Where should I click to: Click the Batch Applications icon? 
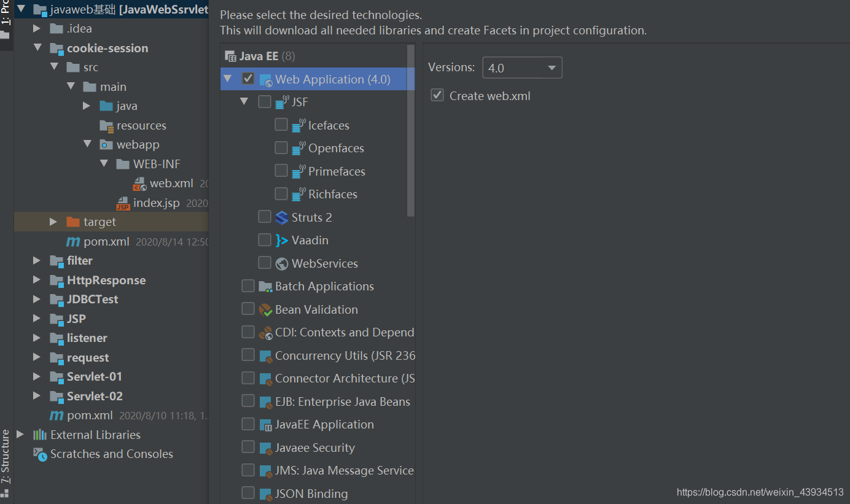(x=265, y=287)
